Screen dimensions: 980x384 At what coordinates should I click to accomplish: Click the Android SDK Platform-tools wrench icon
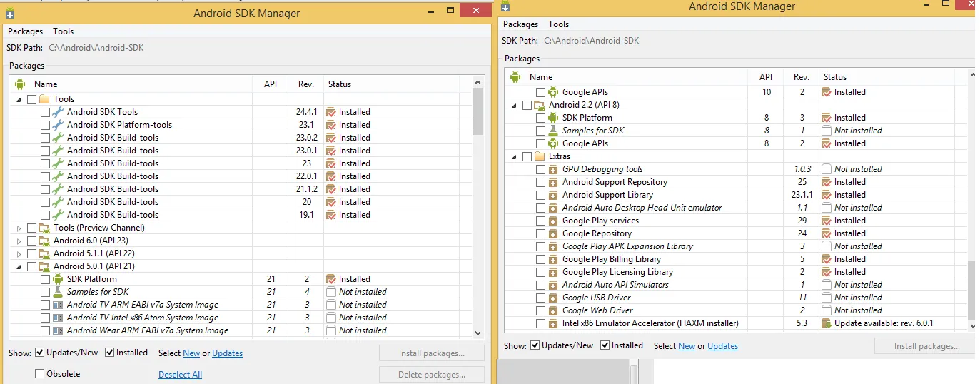[58, 125]
